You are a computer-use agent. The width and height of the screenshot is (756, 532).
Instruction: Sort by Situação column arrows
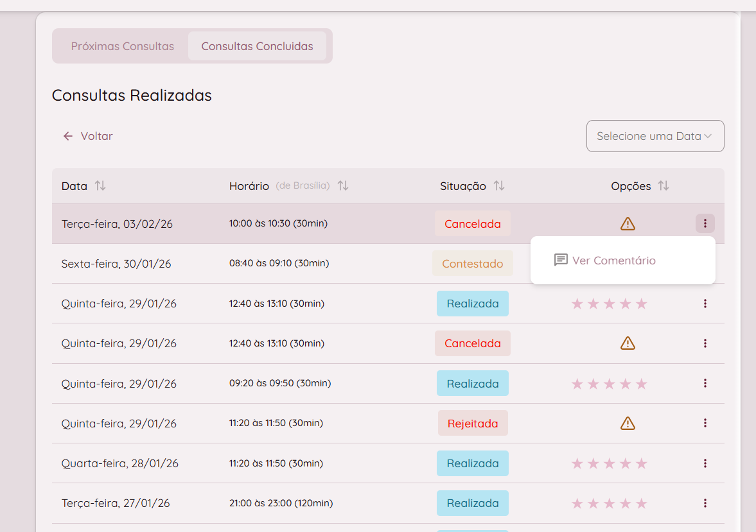499,186
